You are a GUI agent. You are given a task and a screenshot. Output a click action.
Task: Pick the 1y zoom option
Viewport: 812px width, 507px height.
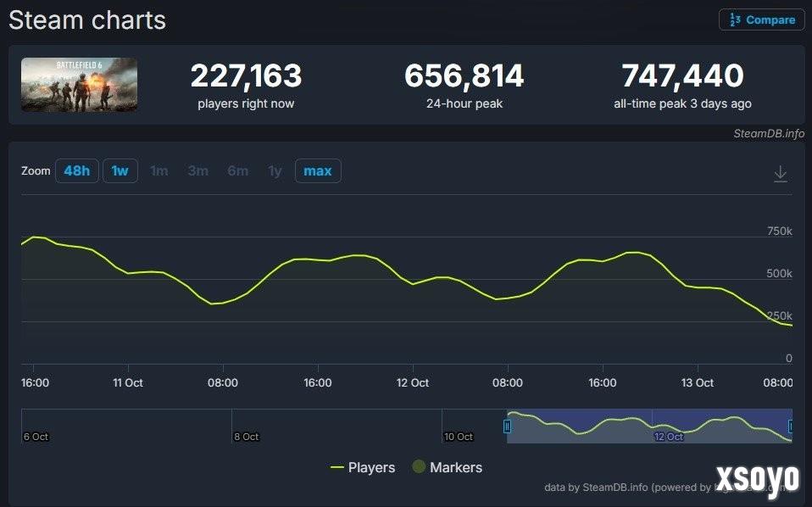[x=275, y=171]
